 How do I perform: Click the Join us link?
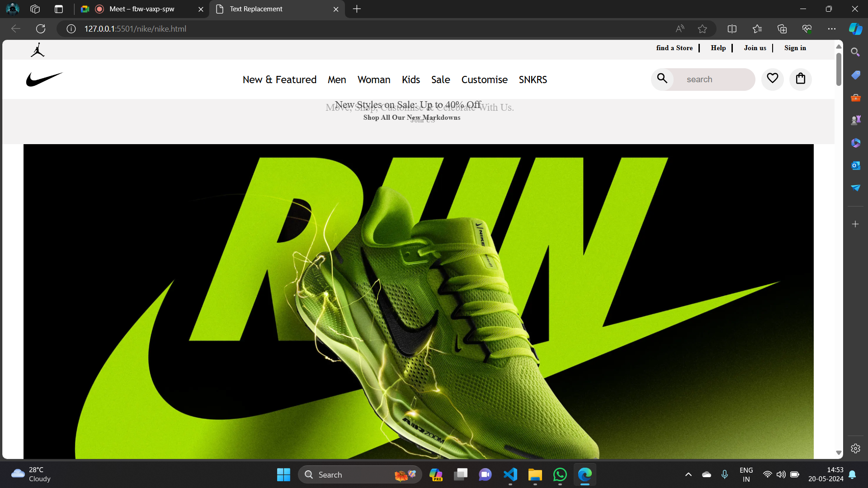[755, 48]
